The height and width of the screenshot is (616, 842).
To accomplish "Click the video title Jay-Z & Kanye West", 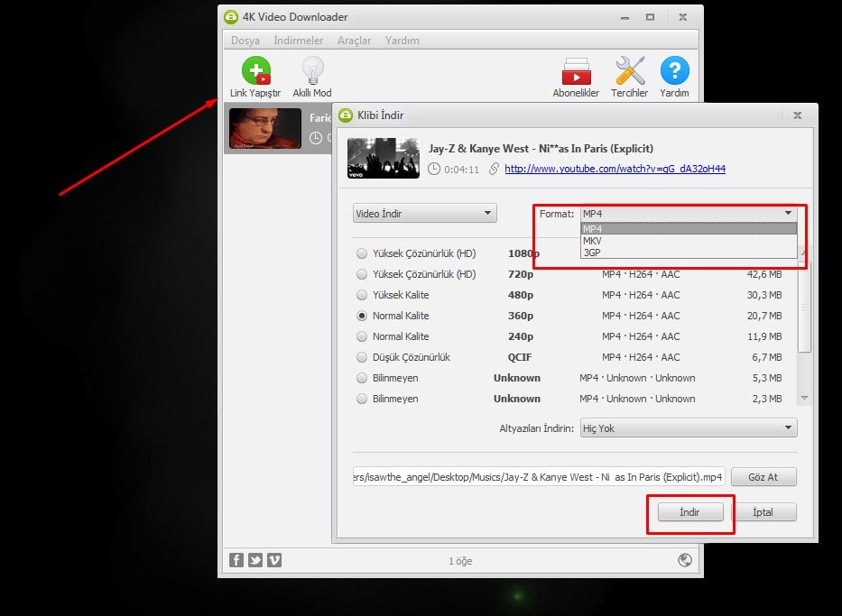I will (541, 149).
